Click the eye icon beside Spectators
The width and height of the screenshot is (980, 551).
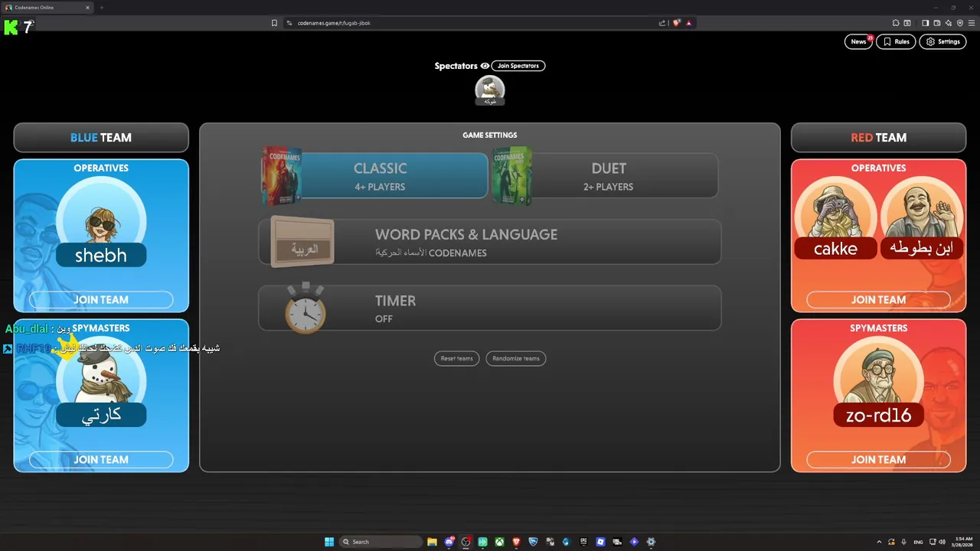(485, 66)
